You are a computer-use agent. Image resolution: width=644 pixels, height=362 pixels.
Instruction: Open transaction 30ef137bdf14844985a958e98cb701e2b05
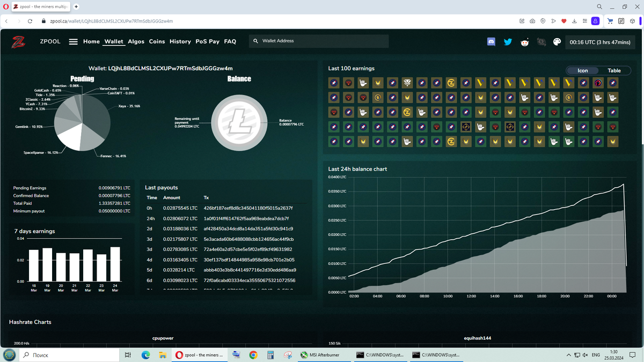coord(248,260)
